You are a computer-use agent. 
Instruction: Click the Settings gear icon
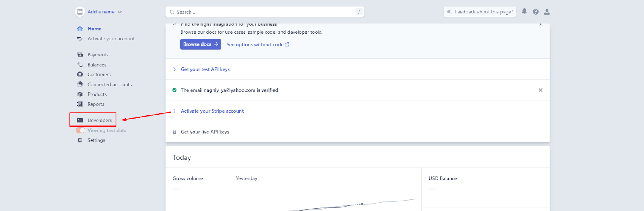click(80, 140)
